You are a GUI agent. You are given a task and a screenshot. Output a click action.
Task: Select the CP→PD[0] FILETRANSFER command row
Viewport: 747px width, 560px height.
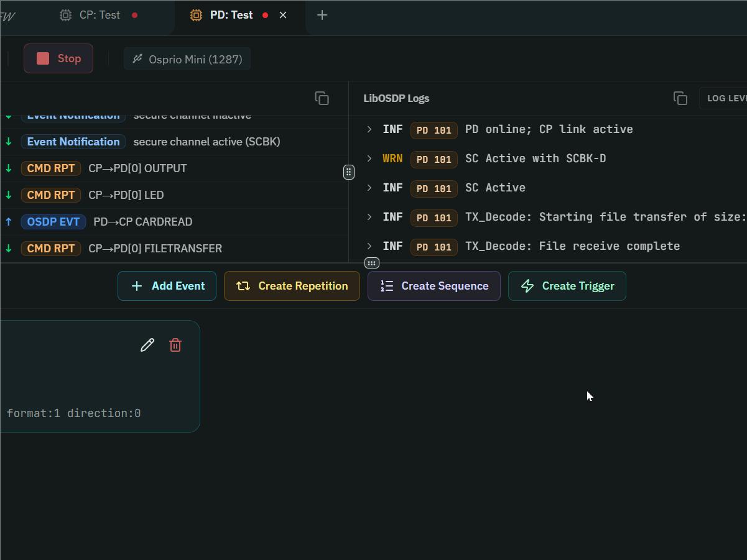[x=174, y=249]
